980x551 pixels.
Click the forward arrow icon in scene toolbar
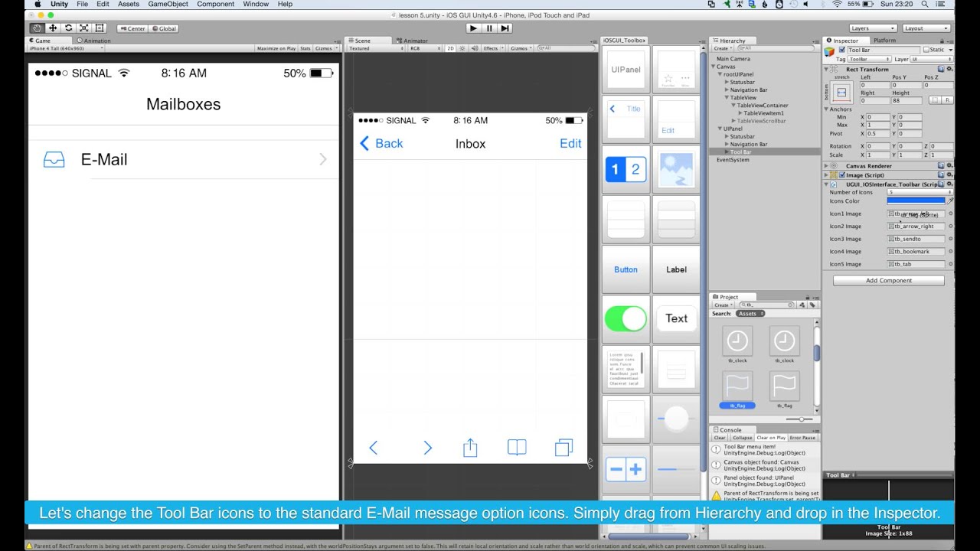point(427,448)
